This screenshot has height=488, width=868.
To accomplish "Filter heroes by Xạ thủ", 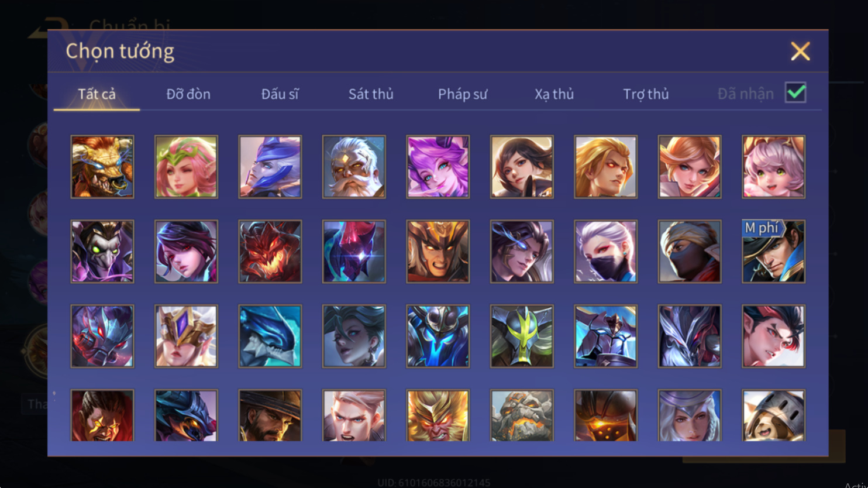I will 554,94.
